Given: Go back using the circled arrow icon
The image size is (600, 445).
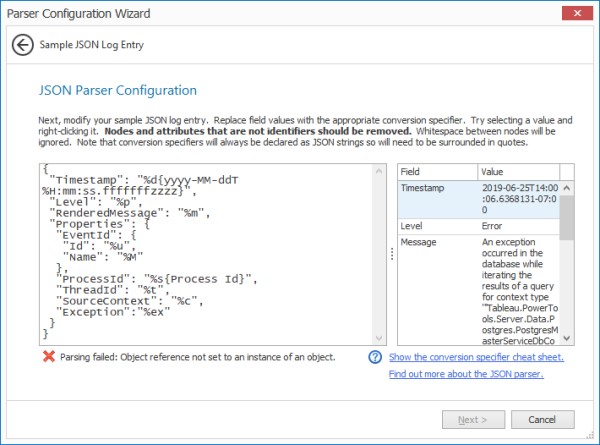Looking at the screenshot, I should tap(23, 45).
